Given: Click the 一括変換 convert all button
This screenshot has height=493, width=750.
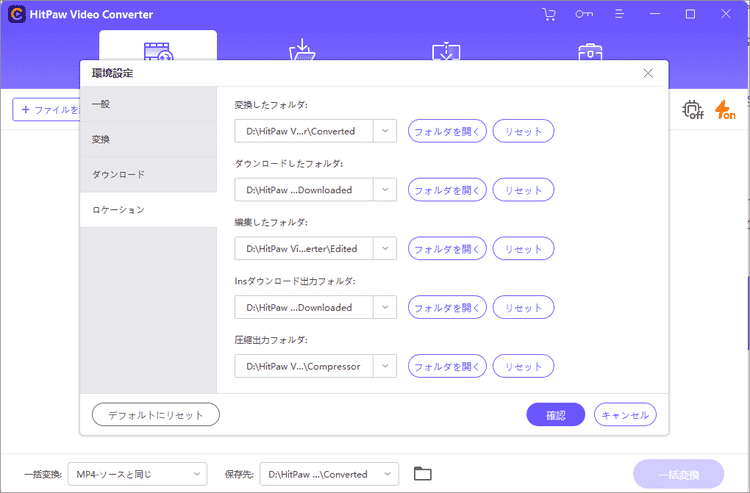Looking at the screenshot, I should pyautogui.click(x=678, y=474).
